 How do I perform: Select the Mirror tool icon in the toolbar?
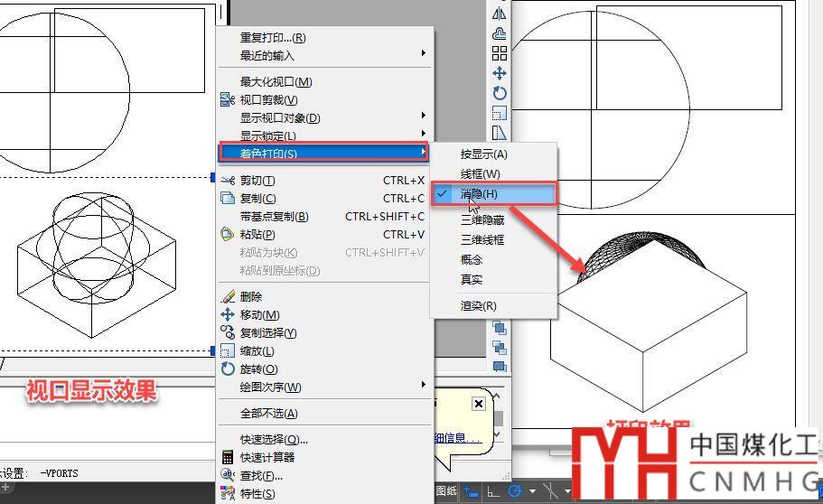pos(500,14)
